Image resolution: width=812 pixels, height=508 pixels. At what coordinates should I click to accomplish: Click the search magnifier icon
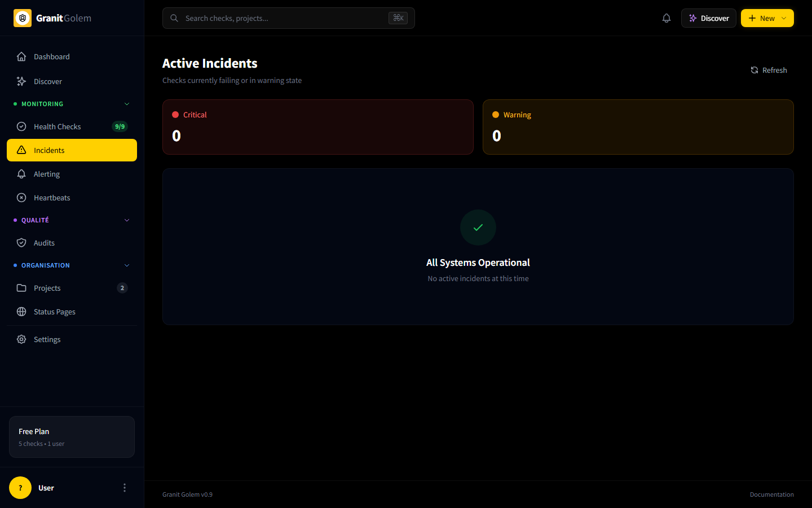174,18
